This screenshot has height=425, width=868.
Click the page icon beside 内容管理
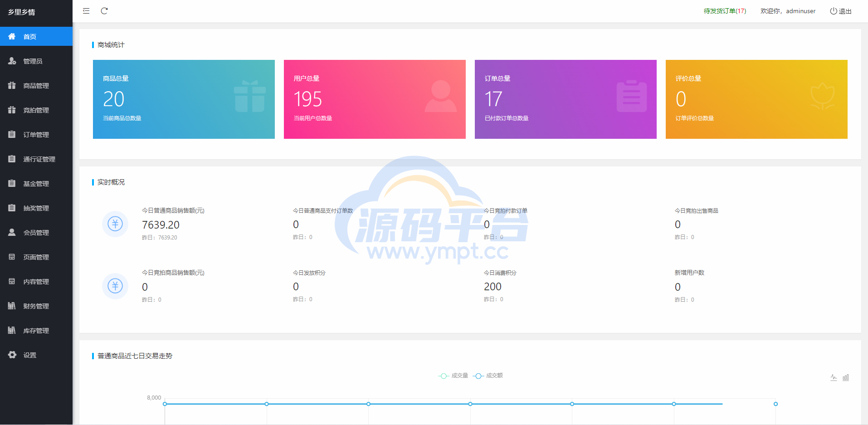(12, 281)
